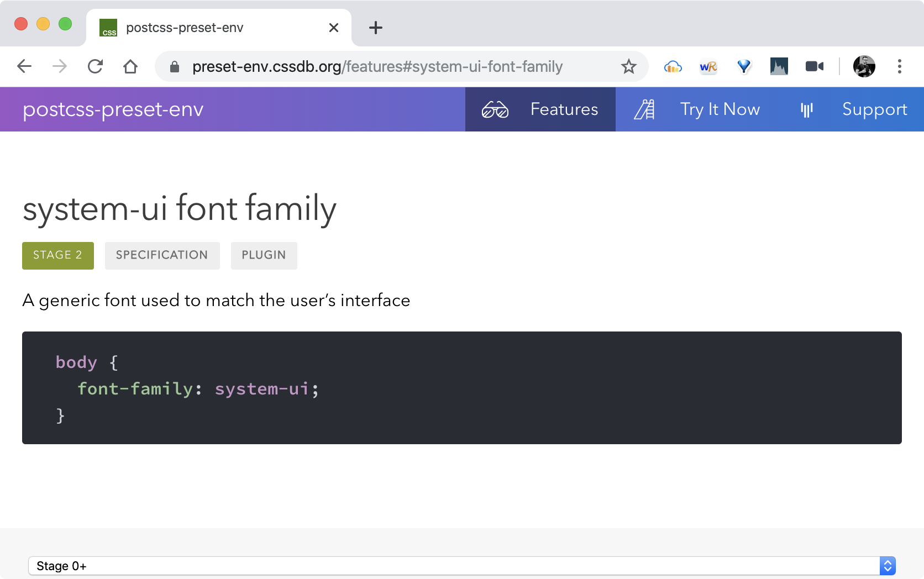This screenshot has width=924, height=579.
Task: Click the STAGE 2 badge
Action: 58,256
